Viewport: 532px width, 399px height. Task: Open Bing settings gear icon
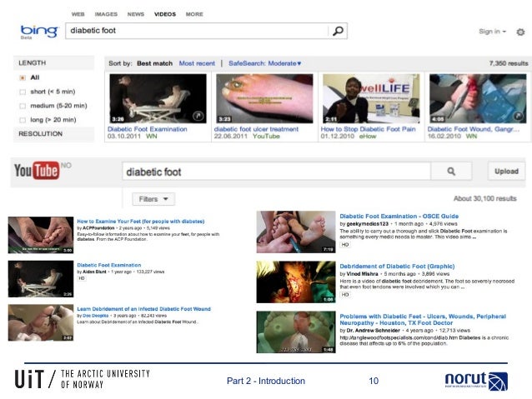point(520,32)
